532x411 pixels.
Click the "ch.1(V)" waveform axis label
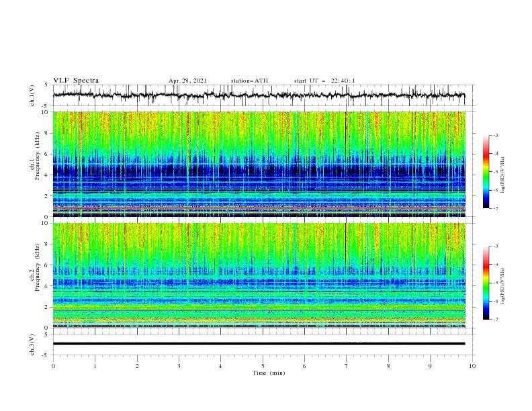(32, 95)
